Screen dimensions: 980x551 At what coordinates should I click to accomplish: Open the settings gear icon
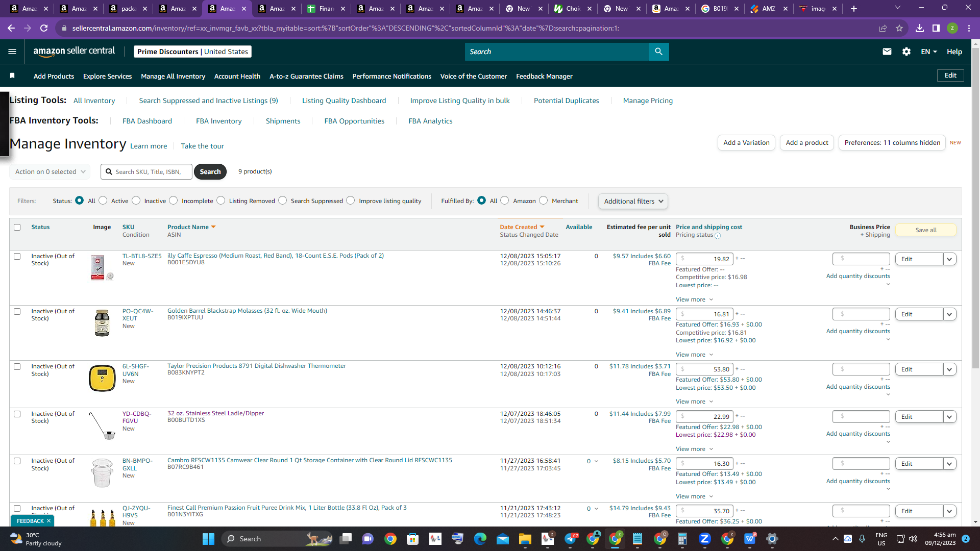click(906, 52)
